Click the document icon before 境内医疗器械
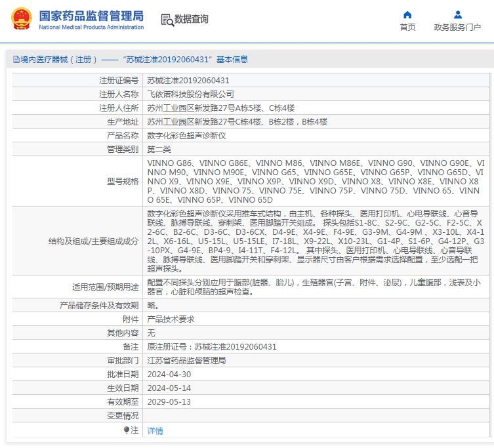This screenshot has height=448, width=494. [16, 59]
